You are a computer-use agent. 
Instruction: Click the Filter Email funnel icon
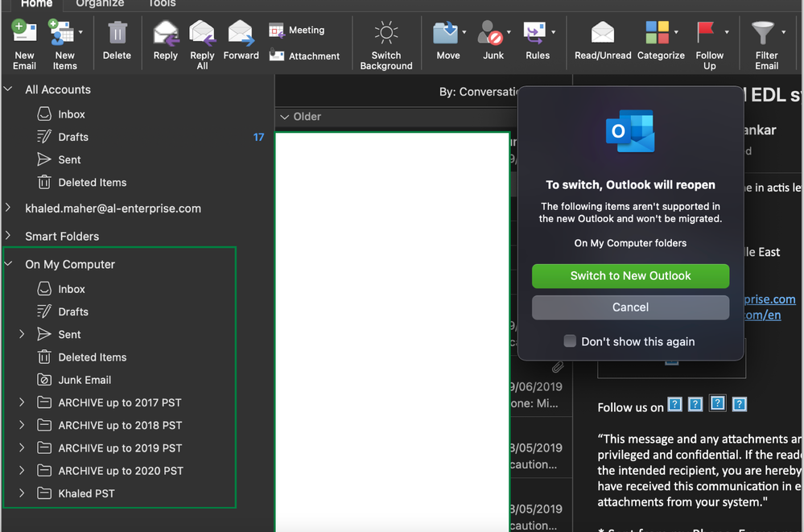point(763,33)
